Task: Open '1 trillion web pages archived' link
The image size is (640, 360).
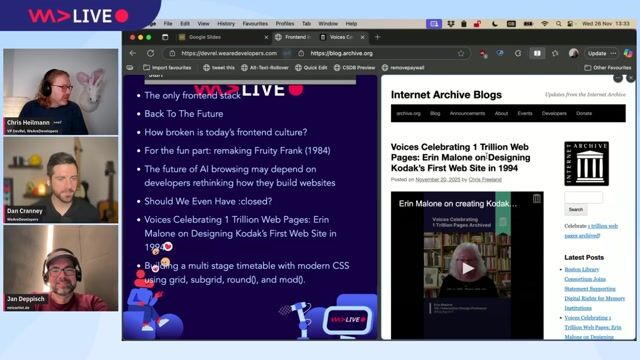Action: pyautogui.click(x=591, y=231)
